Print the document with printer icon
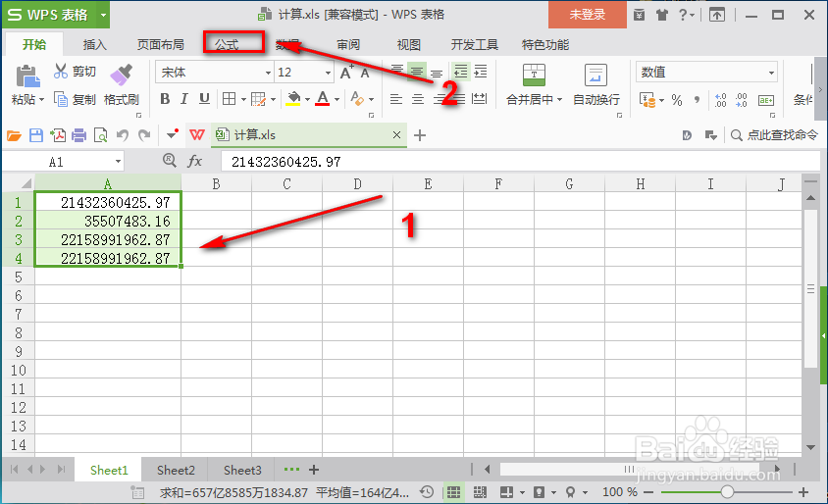Screen dimensions: 828x504 click(x=78, y=135)
